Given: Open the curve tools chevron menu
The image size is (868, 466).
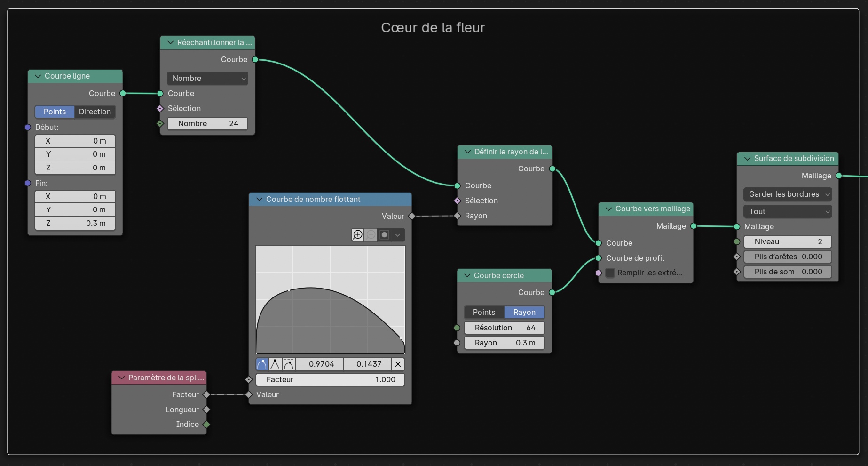Looking at the screenshot, I should pyautogui.click(x=398, y=234).
